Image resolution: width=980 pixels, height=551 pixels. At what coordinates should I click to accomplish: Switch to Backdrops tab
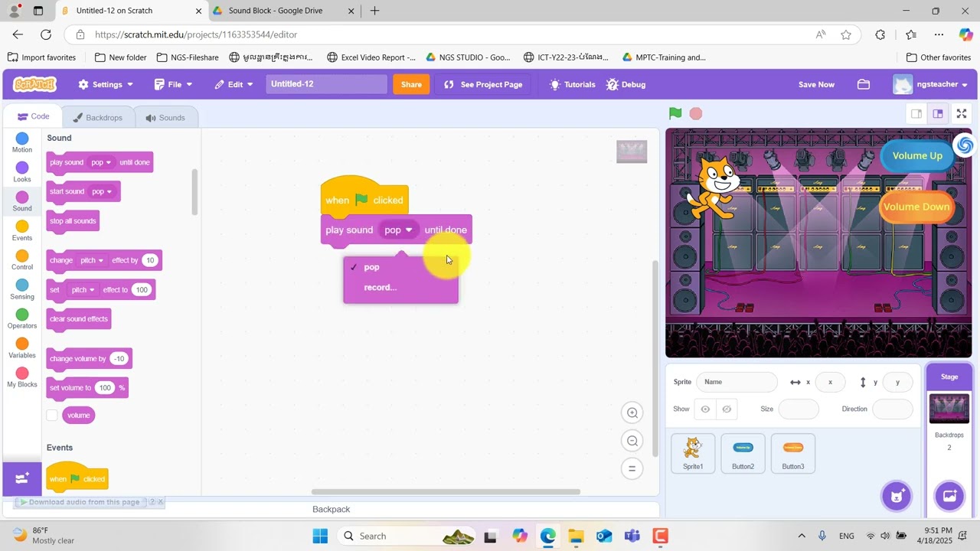coord(97,118)
